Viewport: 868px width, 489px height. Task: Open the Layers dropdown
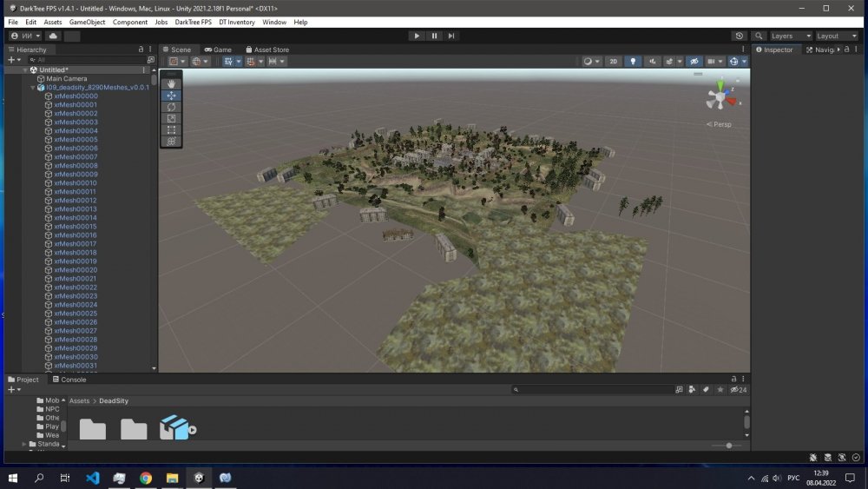(x=790, y=36)
